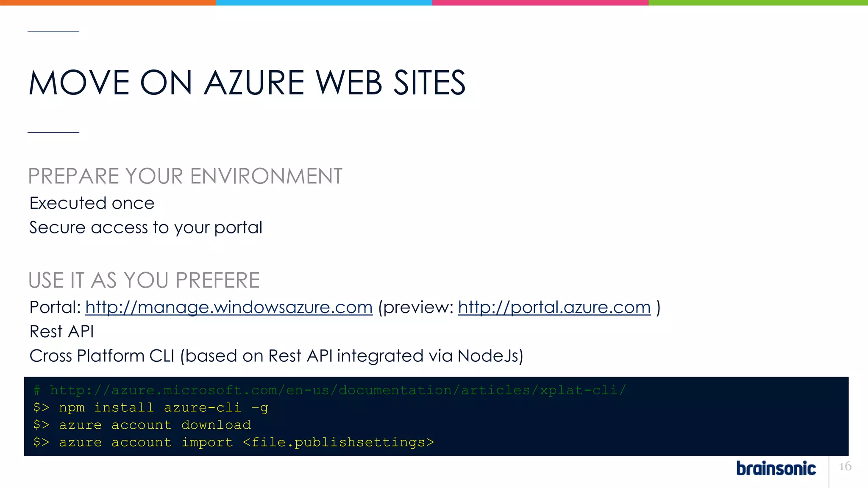
Task: Click the 'Cross Platform CLI' line
Action: click(276, 356)
